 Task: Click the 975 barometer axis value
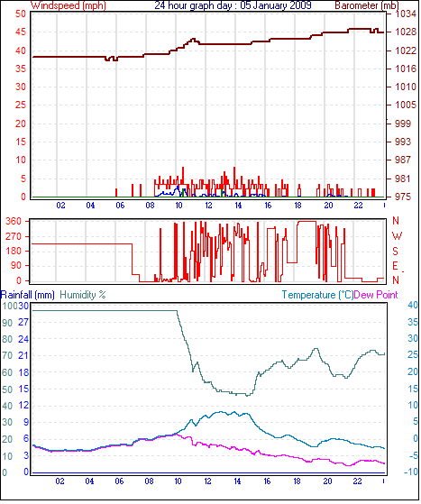[403, 197]
